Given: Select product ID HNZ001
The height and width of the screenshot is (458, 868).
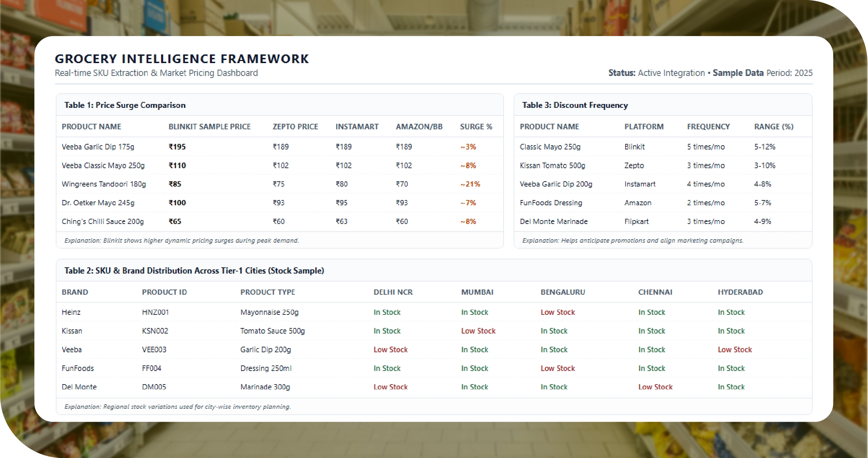Looking at the screenshot, I should (155, 312).
